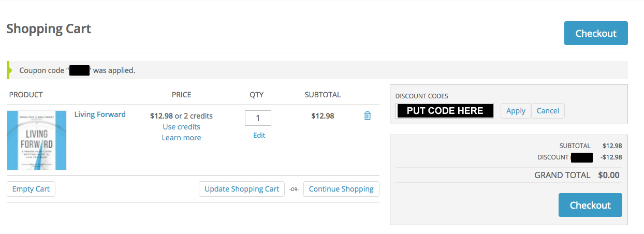This screenshot has height=234, width=644.
Task: Click the PRODUCT column header
Action: (x=26, y=95)
